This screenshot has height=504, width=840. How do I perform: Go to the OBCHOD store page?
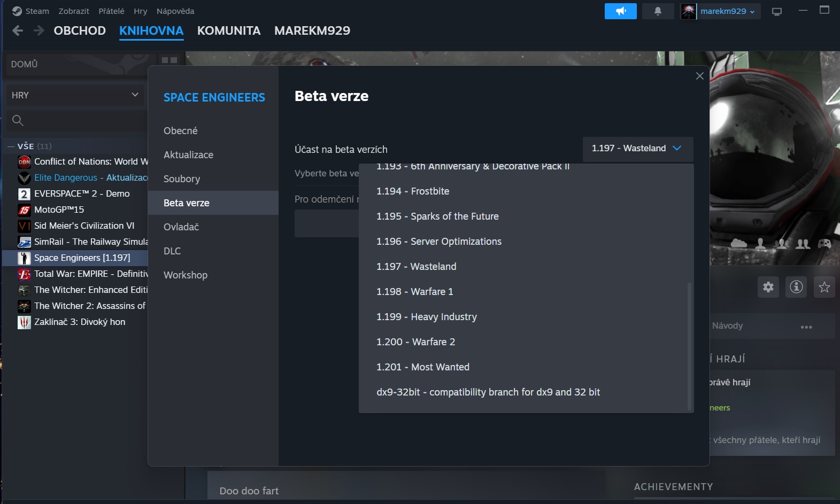click(x=80, y=31)
